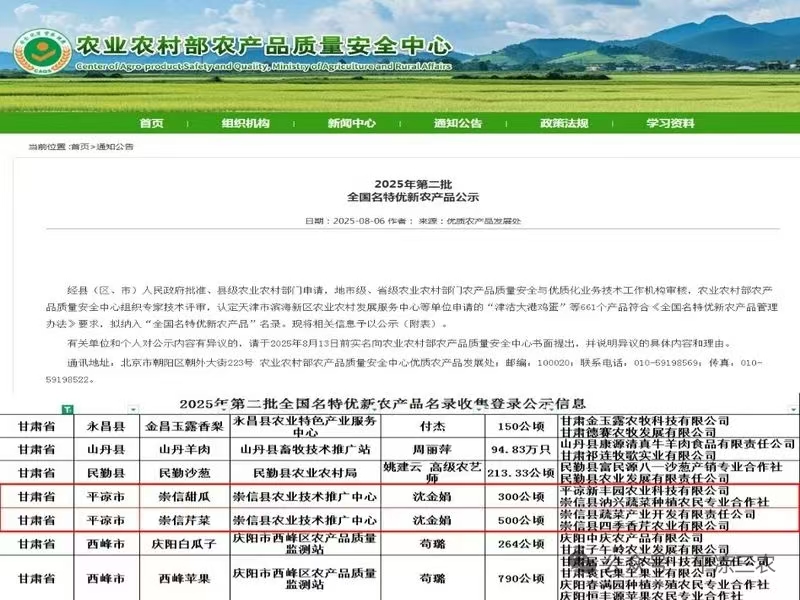Click the 300公顷 cell
The width and height of the screenshot is (800, 600).
[x=521, y=496]
